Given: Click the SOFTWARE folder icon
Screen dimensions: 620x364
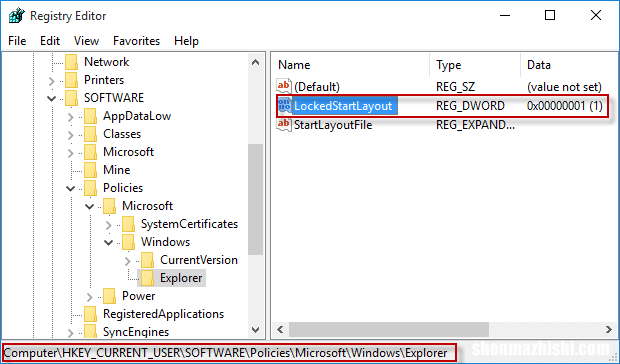Looking at the screenshot, I should (72, 98).
